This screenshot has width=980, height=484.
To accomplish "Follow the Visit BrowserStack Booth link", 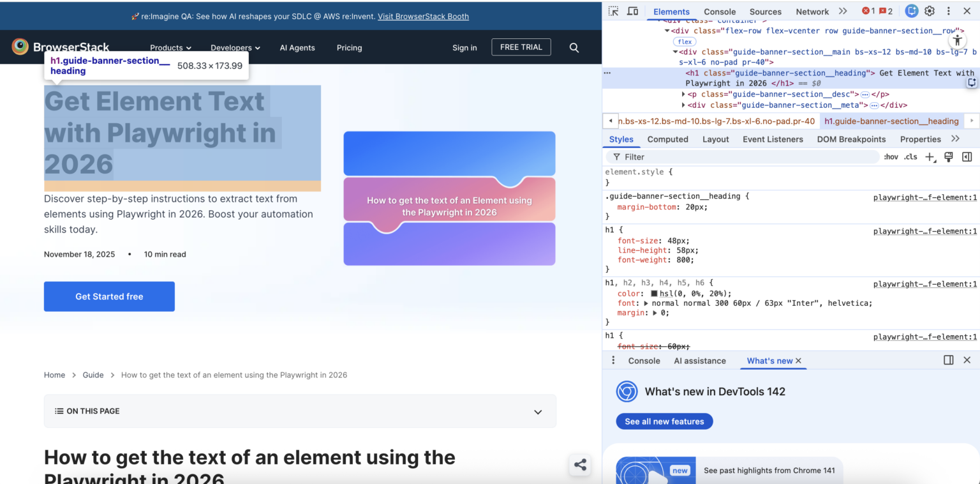I will pos(423,16).
